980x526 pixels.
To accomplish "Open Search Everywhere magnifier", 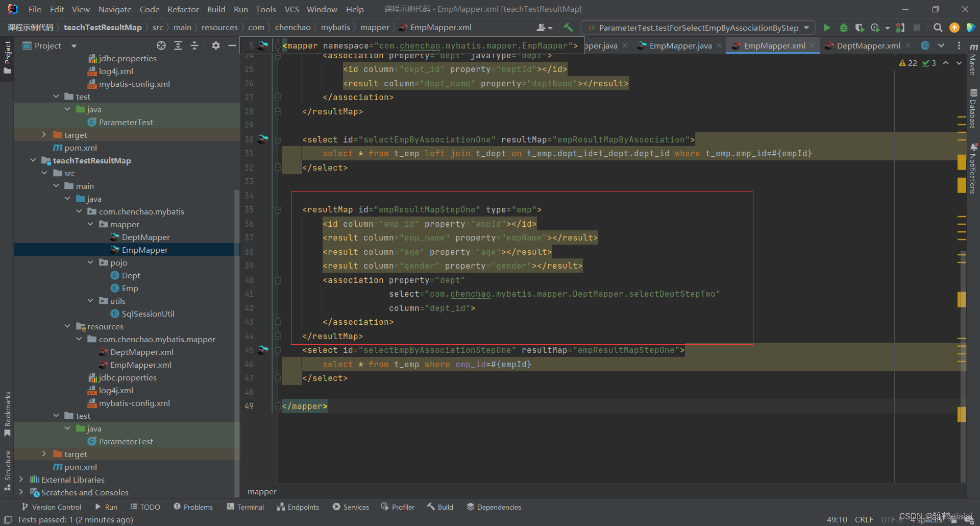I will (x=938, y=28).
